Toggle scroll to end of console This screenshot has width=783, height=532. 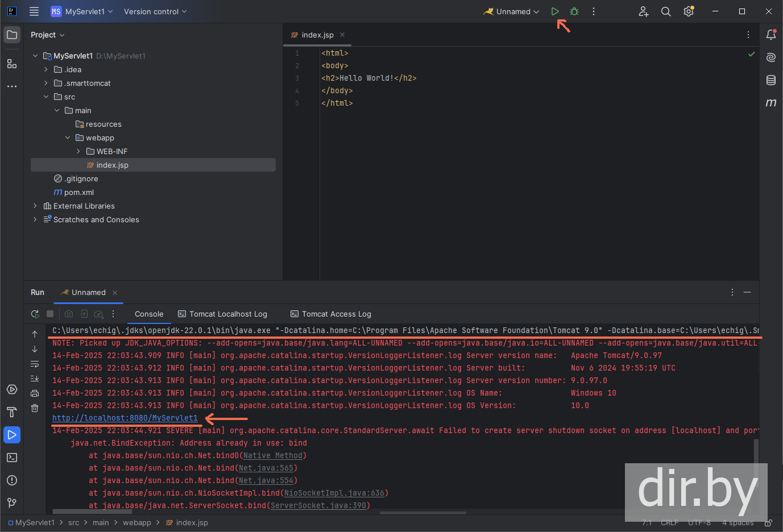pyautogui.click(x=35, y=379)
